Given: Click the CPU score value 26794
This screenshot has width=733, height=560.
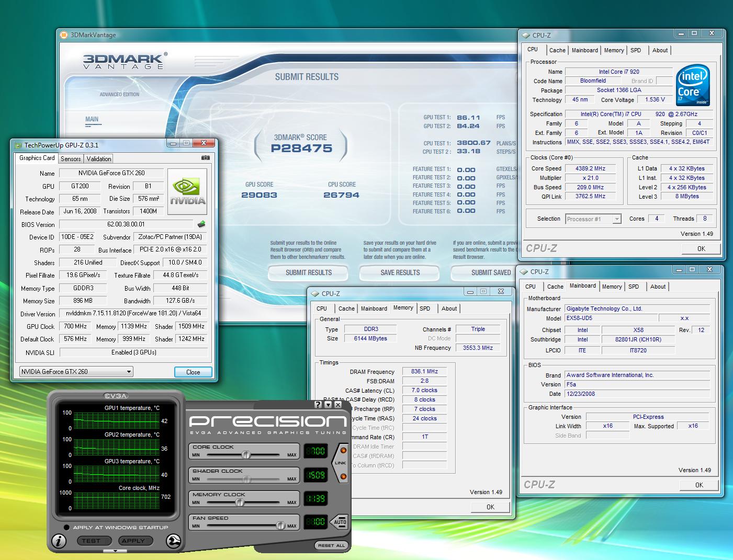Looking at the screenshot, I should [x=341, y=195].
